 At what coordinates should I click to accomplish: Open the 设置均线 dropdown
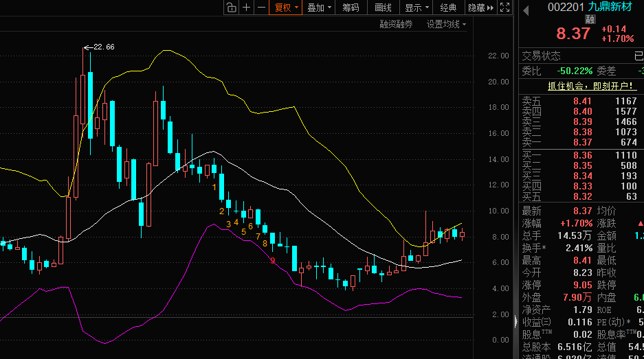coord(446,24)
